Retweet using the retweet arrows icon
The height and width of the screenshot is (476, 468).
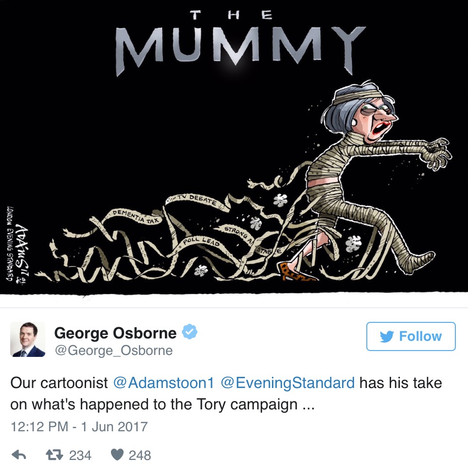point(54,455)
